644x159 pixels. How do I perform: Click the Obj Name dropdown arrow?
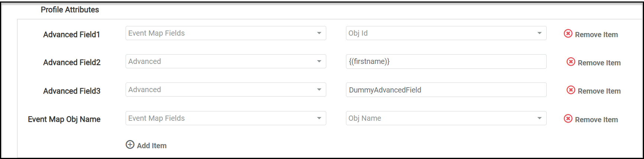click(x=539, y=119)
